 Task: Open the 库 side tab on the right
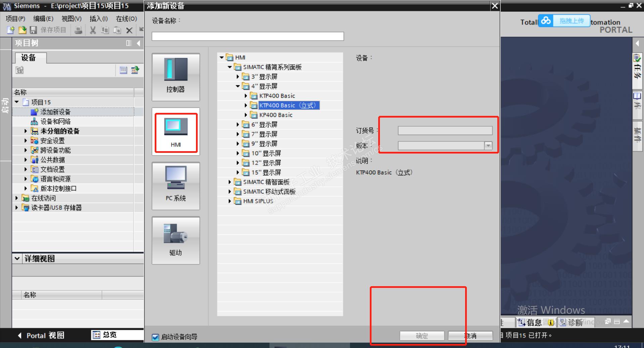pos(637,105)
